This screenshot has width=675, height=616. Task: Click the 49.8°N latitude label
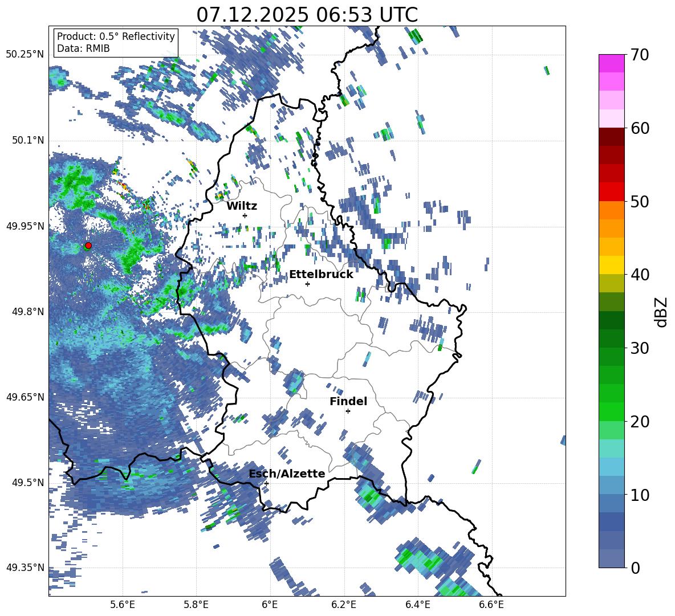[28, 312]
